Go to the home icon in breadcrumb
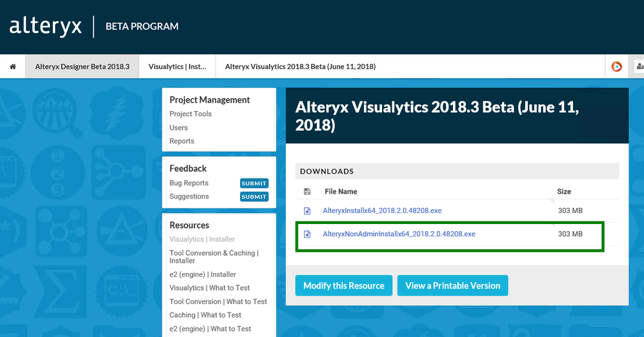Viewport: 644px width, 337px height. pos(13,66)
